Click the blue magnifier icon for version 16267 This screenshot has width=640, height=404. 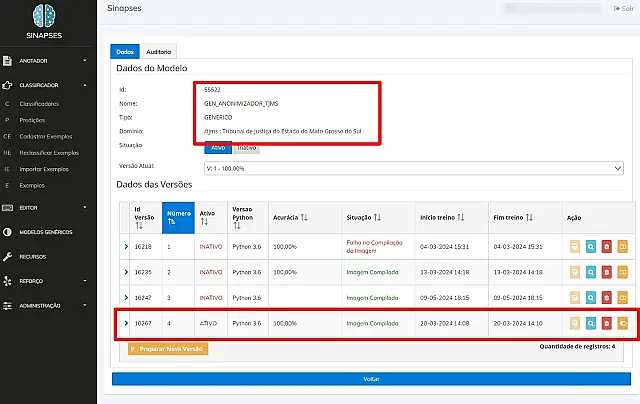pyautogui.click(x=591, y=323)
